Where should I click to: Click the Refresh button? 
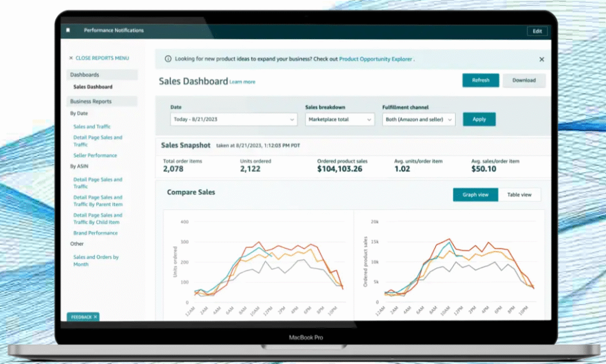(481, 80)
